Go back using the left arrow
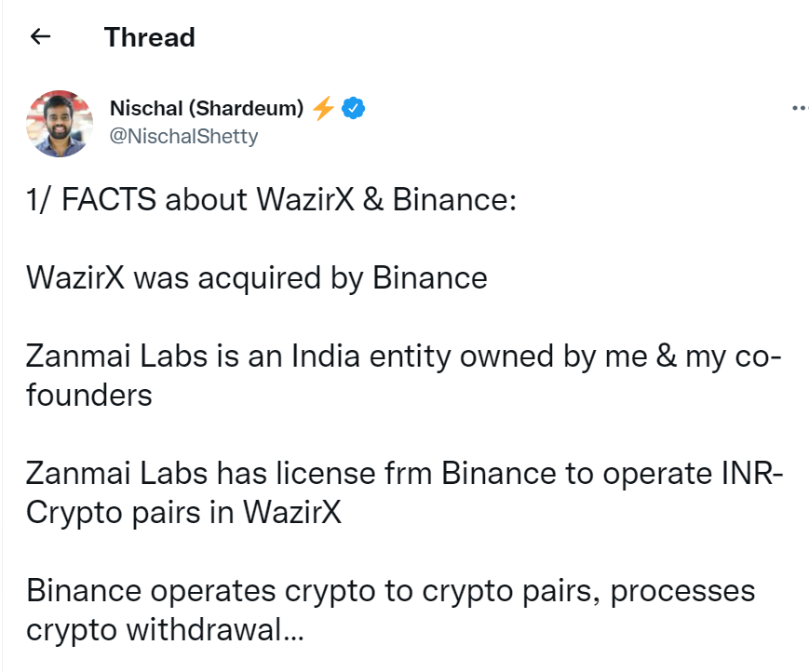The image size is (809, 672). point(40,36)
